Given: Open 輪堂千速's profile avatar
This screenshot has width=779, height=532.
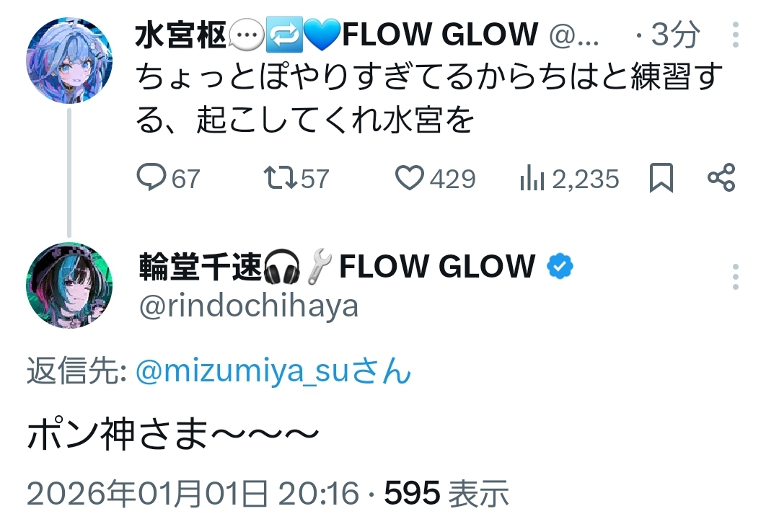Looking at the screenshot, I should [69, 285].
